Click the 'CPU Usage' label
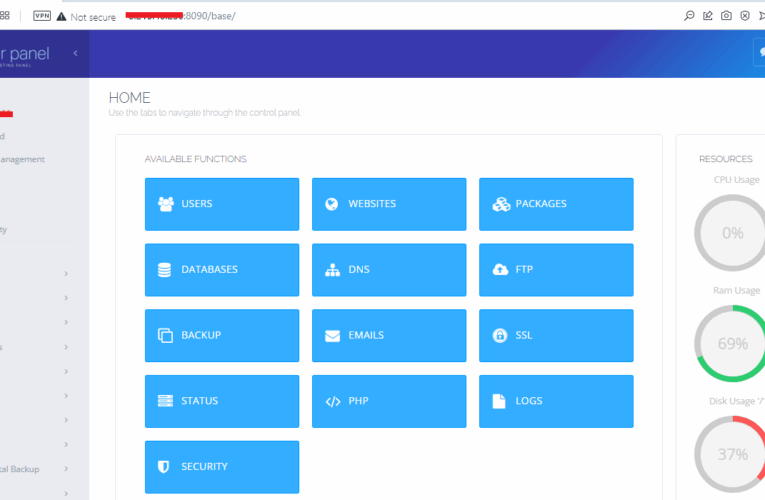765x500 pixels. coord(737,180)
